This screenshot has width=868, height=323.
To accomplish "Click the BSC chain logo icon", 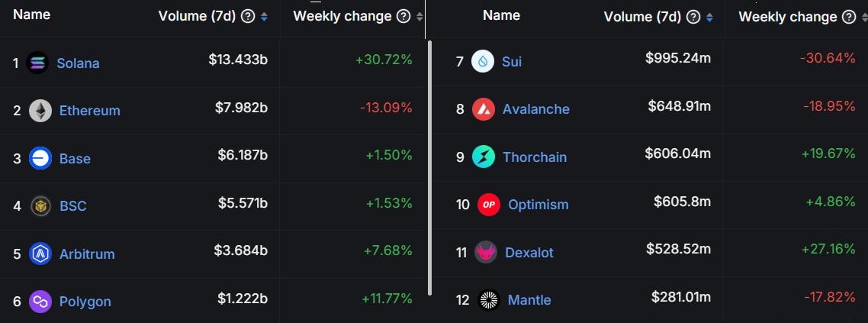I will click(x=40, y=206).
